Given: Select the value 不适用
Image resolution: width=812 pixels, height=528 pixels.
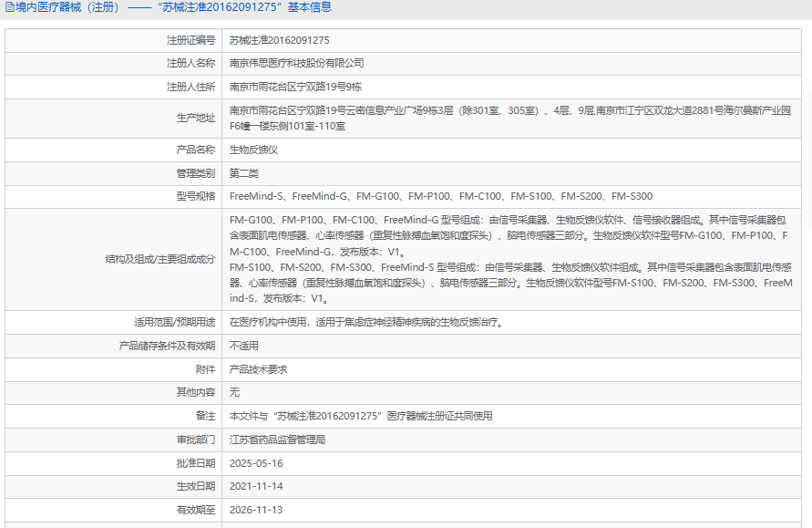Looking at the screenshot, I should 244,346.
